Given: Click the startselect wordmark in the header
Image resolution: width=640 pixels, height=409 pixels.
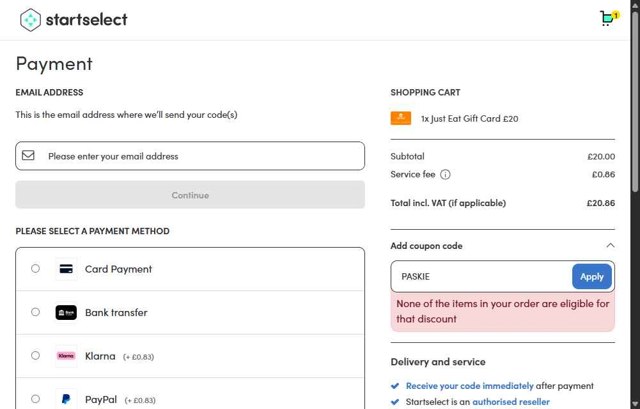Looking at the screenshot, I should (87, 20).
